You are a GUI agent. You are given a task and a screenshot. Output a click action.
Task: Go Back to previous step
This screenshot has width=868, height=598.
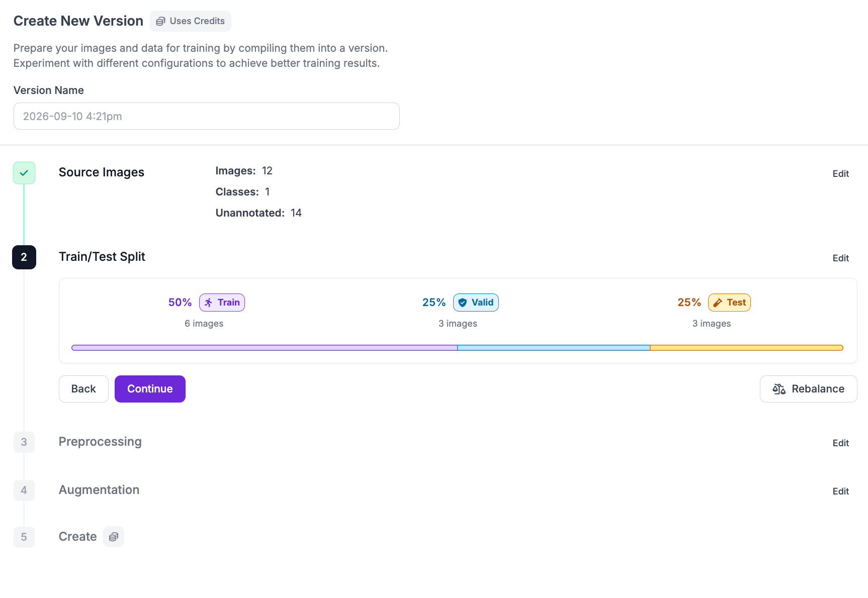tap(83, 389)
